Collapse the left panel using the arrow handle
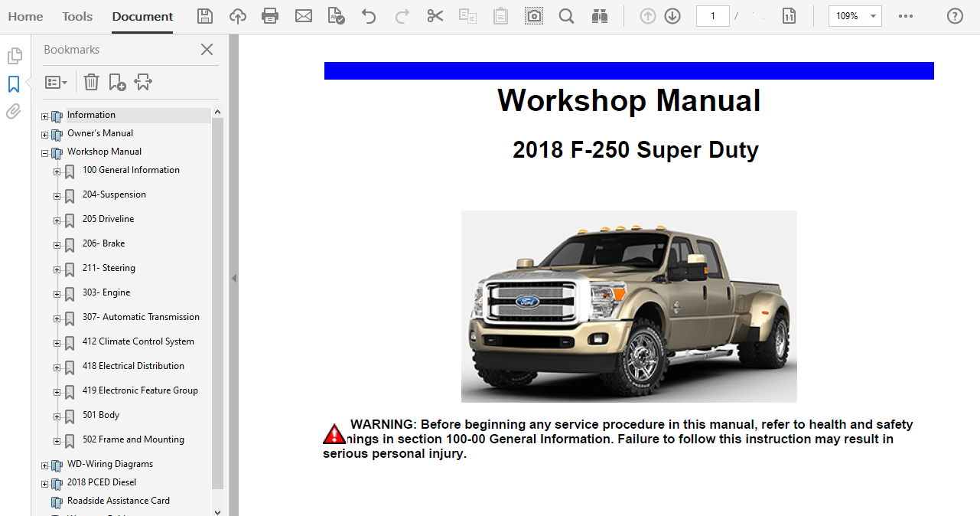980x516 pixels. click(x=234, y=279)
